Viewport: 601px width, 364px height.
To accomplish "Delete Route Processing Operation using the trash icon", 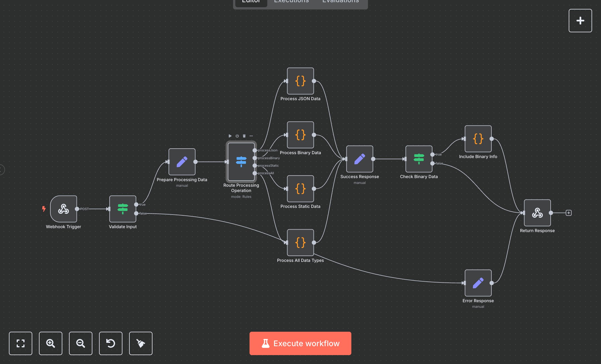I will pos(244,136).
